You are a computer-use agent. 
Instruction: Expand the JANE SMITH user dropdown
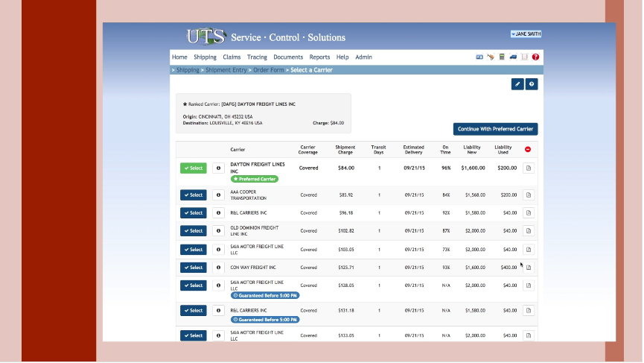pos(526,34)
